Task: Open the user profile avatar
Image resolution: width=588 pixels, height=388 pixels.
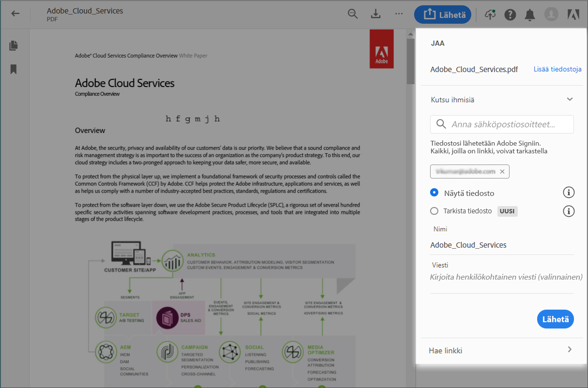Action: tap(551, 15)
